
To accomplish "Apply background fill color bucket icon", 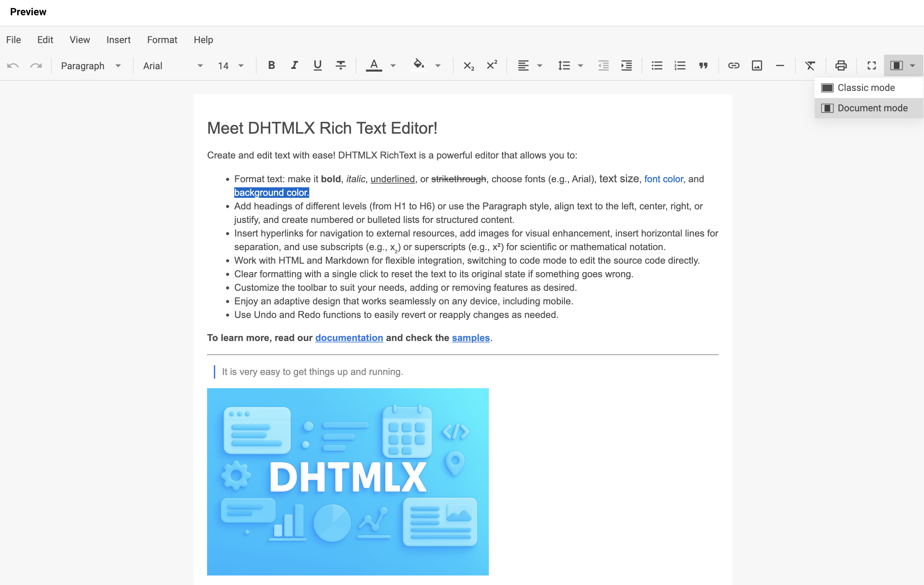I will click(419, 65).
